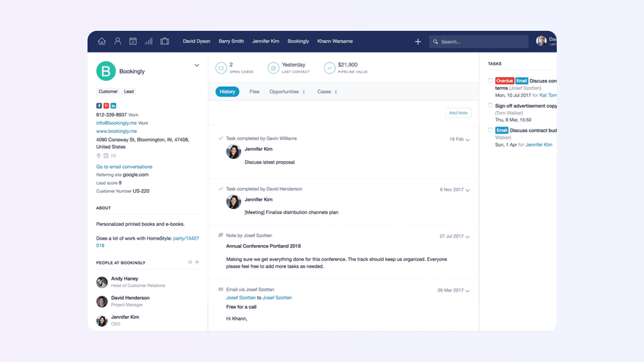Open the Opportunities tab
Image resolution: width=644 pixels, height=362 pixels.
[288, 92]
